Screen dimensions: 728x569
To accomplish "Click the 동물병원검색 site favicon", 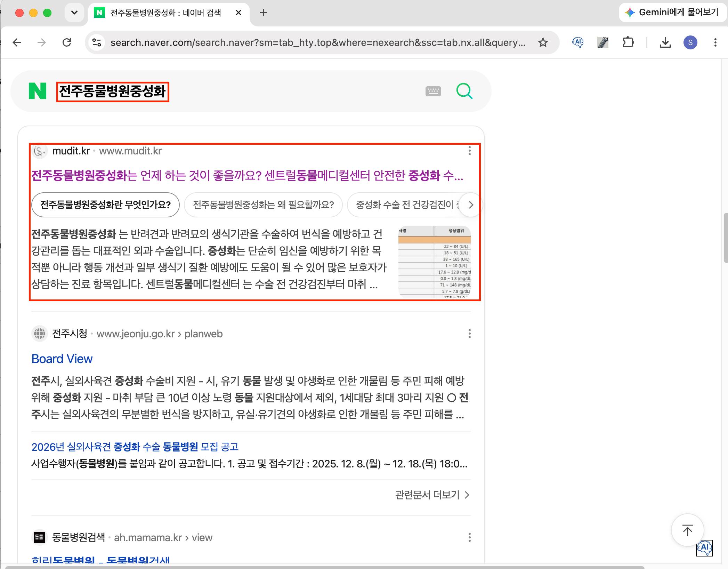I will coord(40,537).
